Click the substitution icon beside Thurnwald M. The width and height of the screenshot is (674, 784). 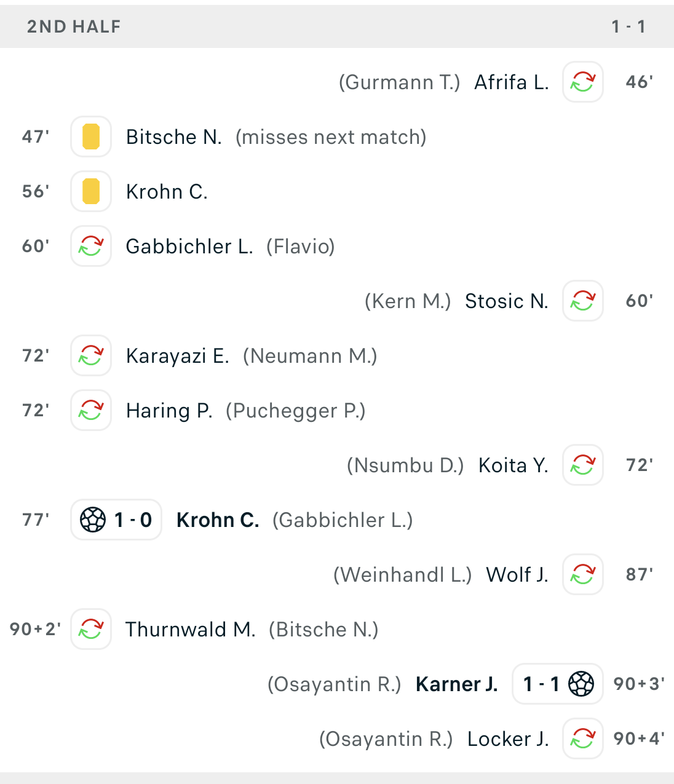[91, 629]
